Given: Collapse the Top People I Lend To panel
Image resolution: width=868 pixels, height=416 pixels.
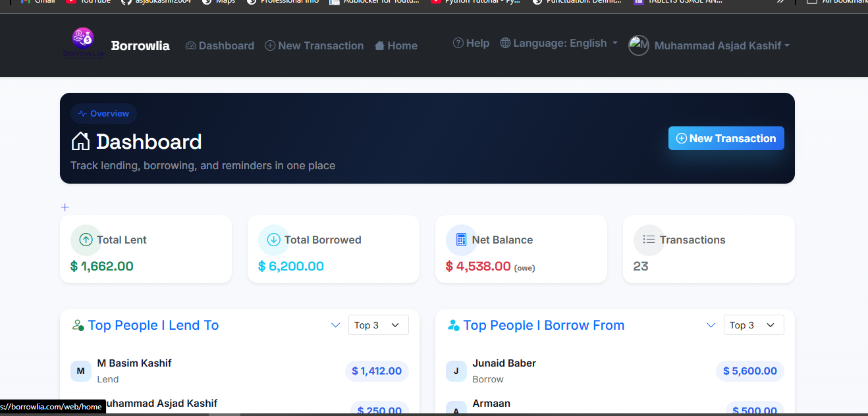Looking at the screenshot, I should point(336,325).
